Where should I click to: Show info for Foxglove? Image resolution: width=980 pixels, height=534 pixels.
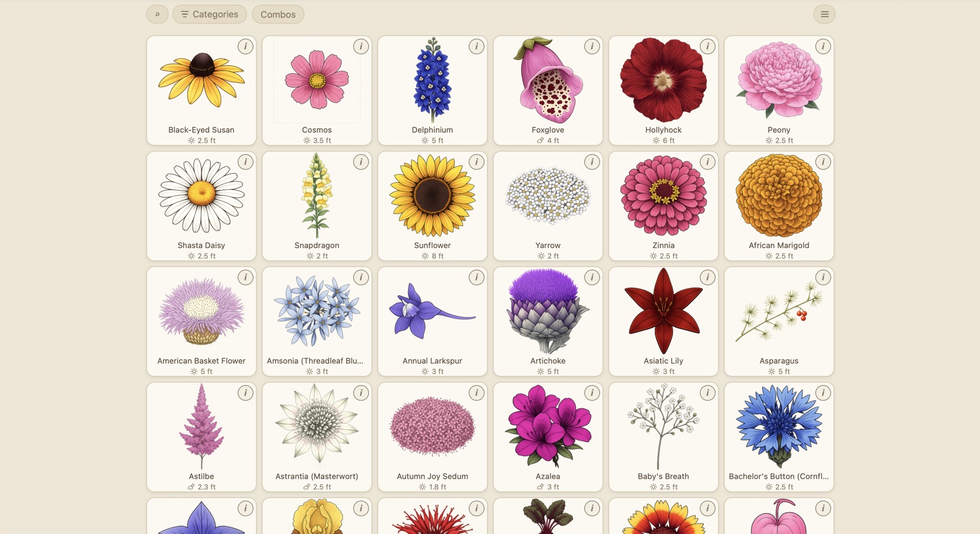[592, 47]
